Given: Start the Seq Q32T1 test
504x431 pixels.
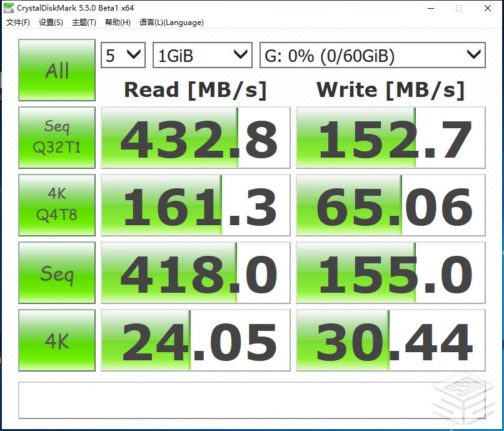Looking at the screenshot, I should point(57,138).
